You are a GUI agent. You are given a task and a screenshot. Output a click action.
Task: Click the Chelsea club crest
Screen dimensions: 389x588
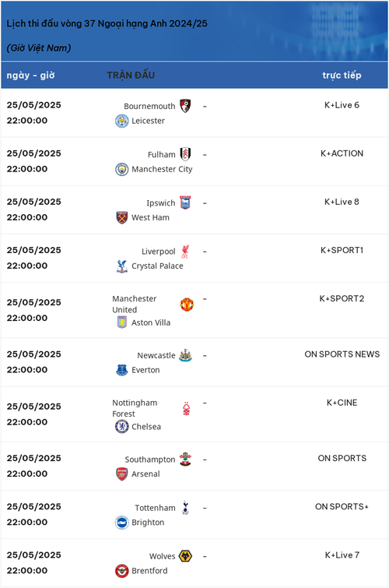coord(122,426)
